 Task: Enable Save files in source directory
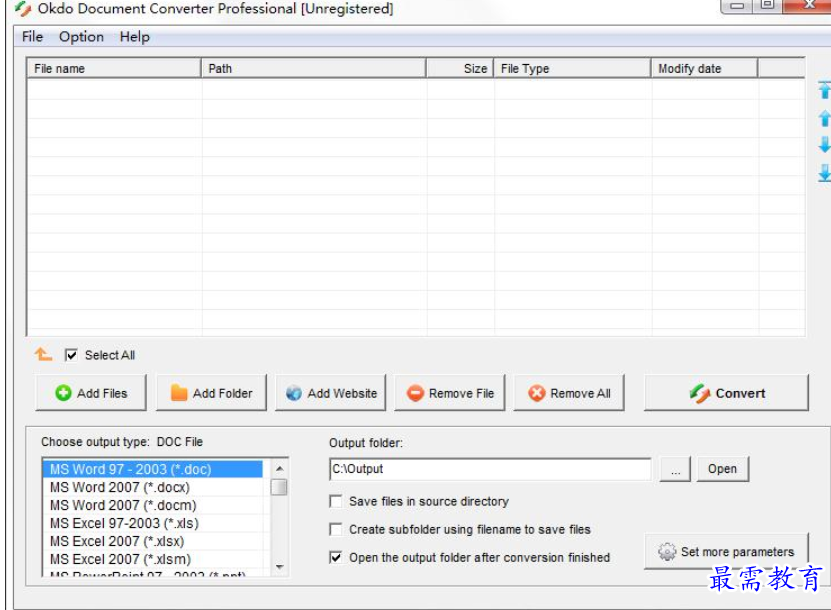coord(335,501)
